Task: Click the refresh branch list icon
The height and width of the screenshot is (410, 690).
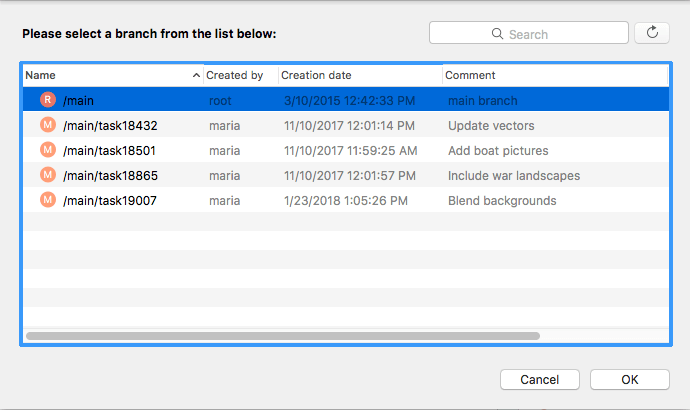Action: (652, 33)
